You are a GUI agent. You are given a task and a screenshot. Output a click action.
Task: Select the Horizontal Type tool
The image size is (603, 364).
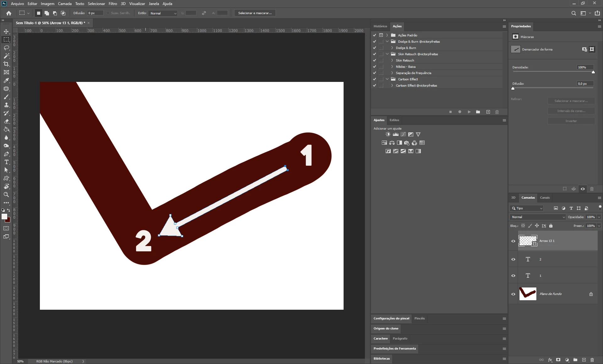coord(6,162)
